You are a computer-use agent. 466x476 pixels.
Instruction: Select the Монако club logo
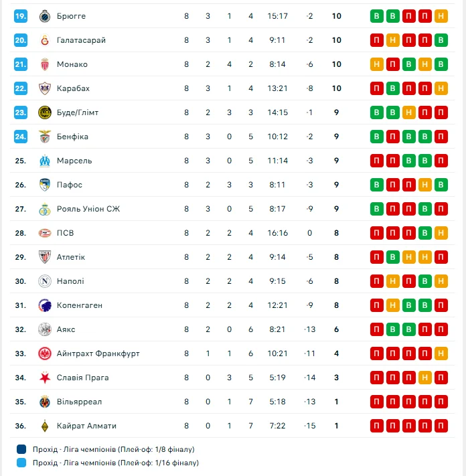tap(45, 64)
